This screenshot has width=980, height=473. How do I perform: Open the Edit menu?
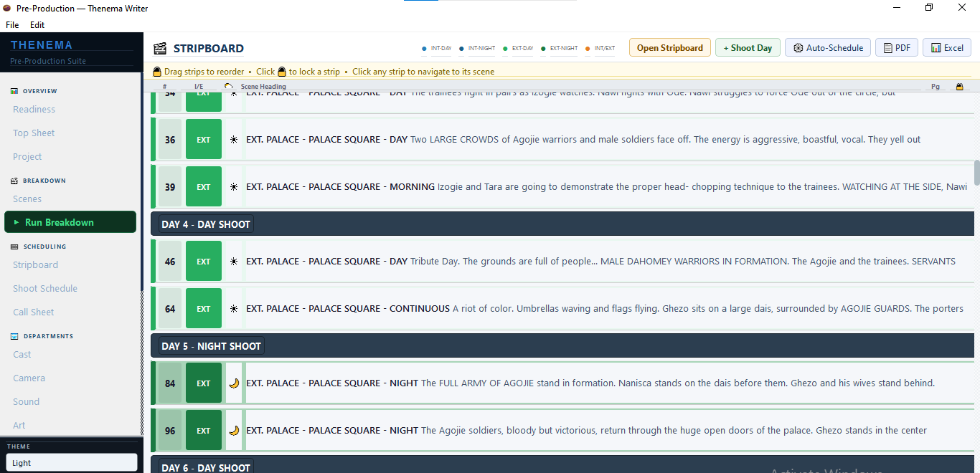click(37, 24)
